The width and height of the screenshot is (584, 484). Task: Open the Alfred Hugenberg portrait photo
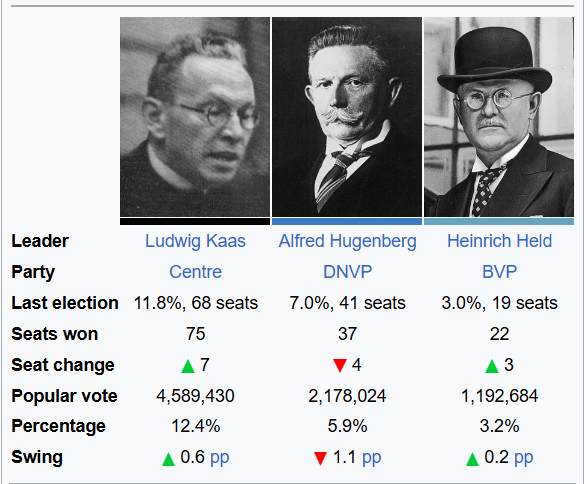click(x=347, y=117)
